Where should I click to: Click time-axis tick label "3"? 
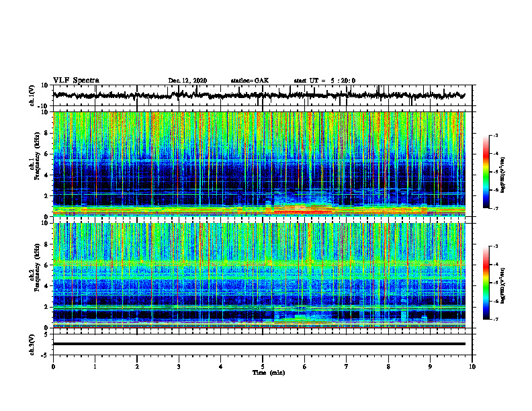click(179, 367)
